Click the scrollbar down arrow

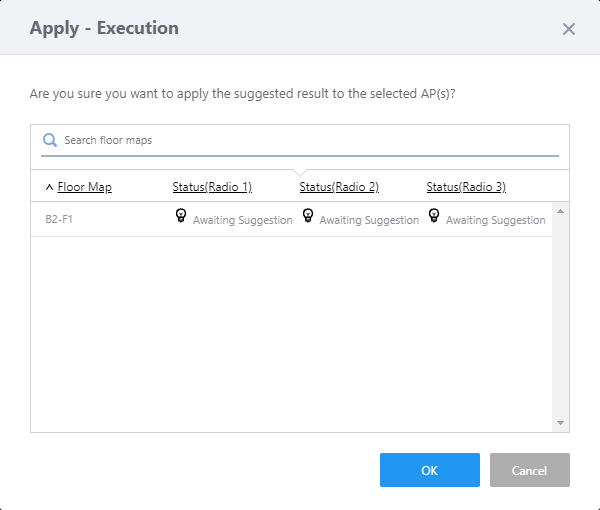pyautogui.click(x=560, y=423)
